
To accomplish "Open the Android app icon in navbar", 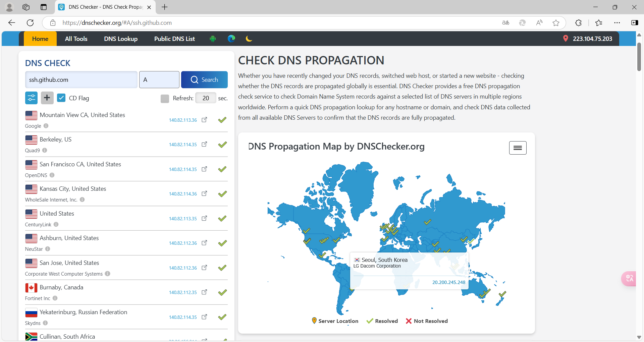I will click(x=213, y=39).
